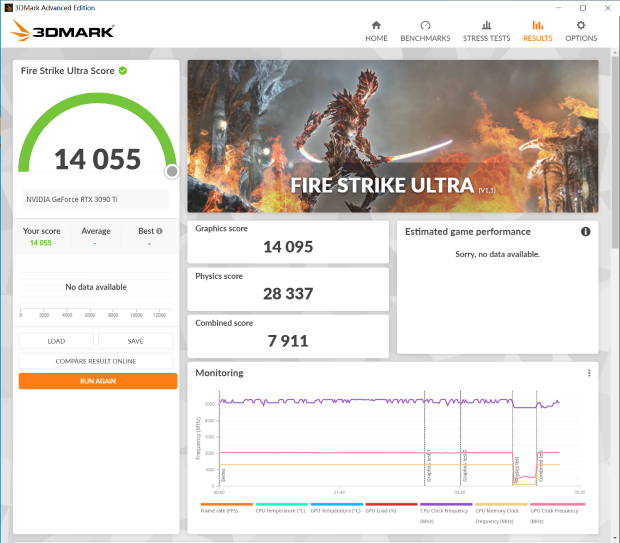
Task: Open Benchmarks via gauge icon
Action: click(425, 25)
